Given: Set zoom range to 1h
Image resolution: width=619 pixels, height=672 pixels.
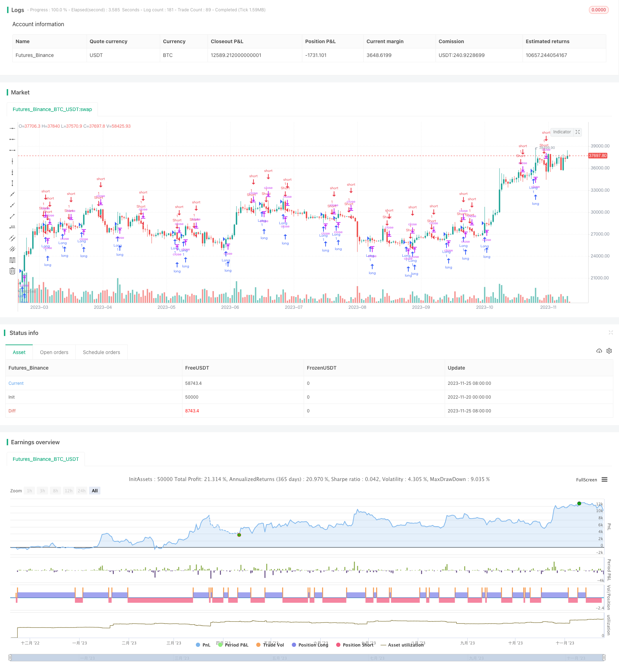Looking at the screenshot, I should click(x=29, y=491).
